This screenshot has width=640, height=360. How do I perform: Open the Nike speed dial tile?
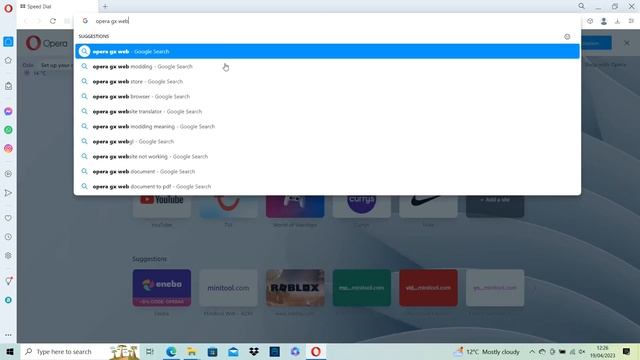[x=428, y=206]
